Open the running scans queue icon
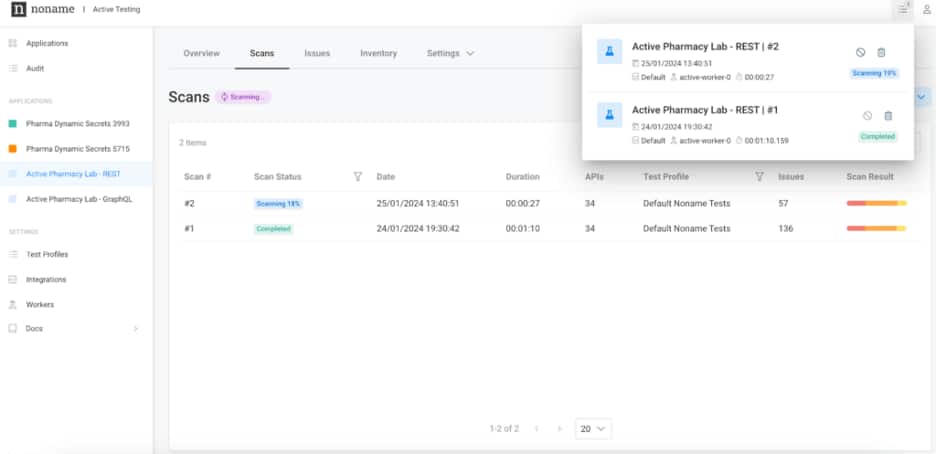 click(903, 9)
